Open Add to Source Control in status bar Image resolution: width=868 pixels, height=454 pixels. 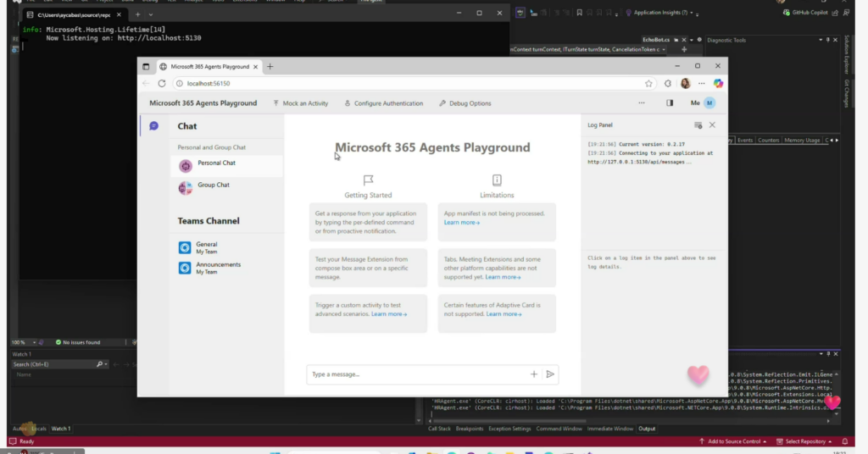coord(733,441)
